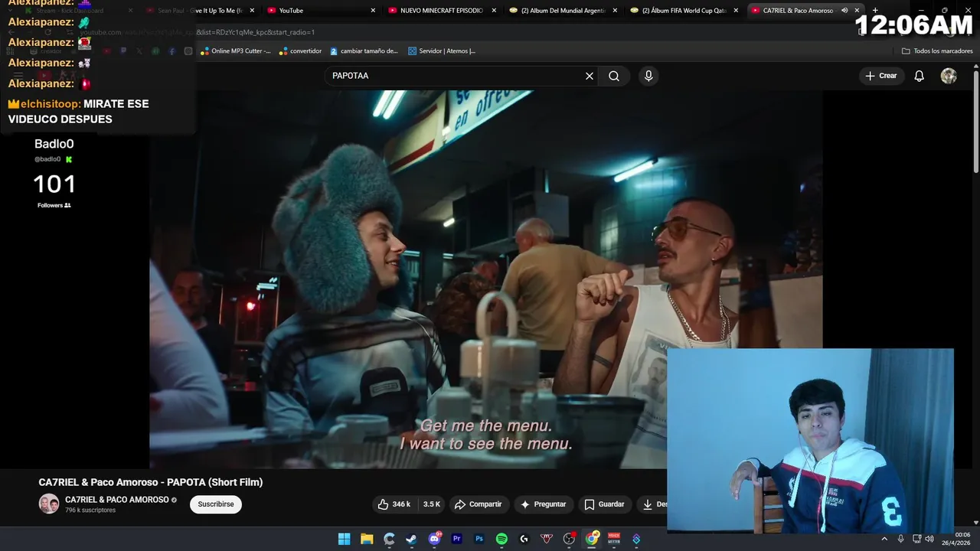Image resolution: width=980 pixels, height=551 pixels.
Task: Close the CA7RIEL & Paco Amoroso tab
Action: coord(857,11)
